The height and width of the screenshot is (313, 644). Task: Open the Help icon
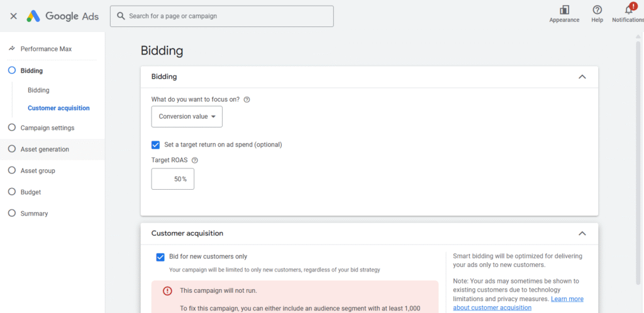pos(597,10)
